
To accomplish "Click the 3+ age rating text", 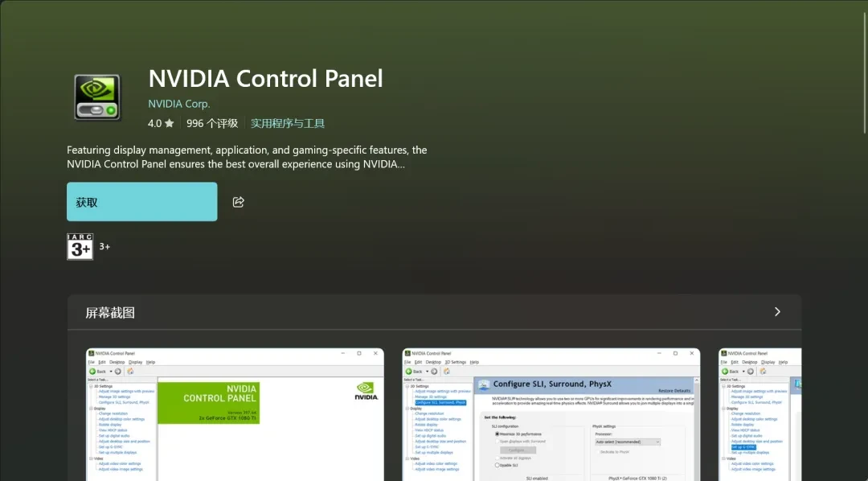I will click(x=104, y=247).
